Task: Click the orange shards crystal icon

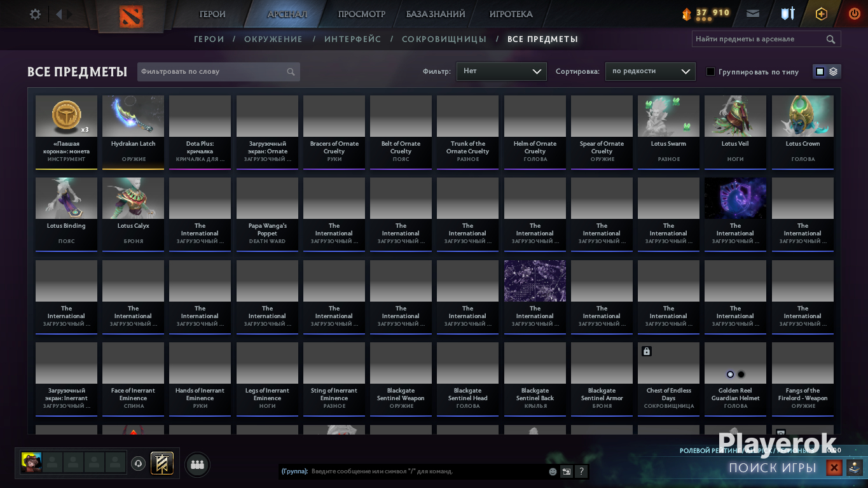Action: click(x=687, y=14)
